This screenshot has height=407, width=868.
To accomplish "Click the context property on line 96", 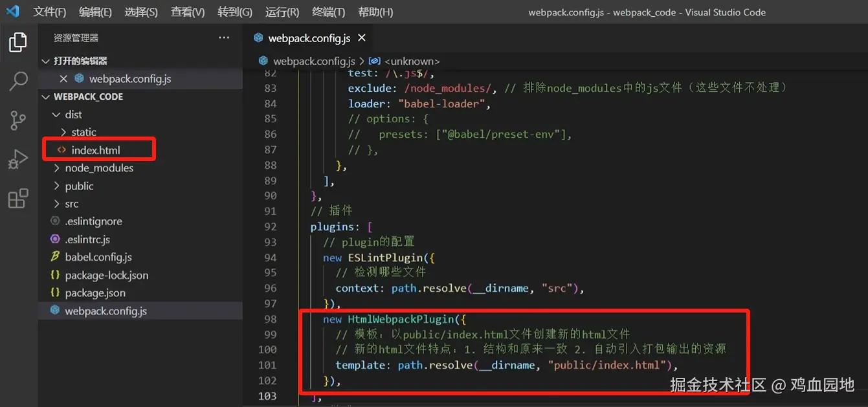I will click(357, 288).
